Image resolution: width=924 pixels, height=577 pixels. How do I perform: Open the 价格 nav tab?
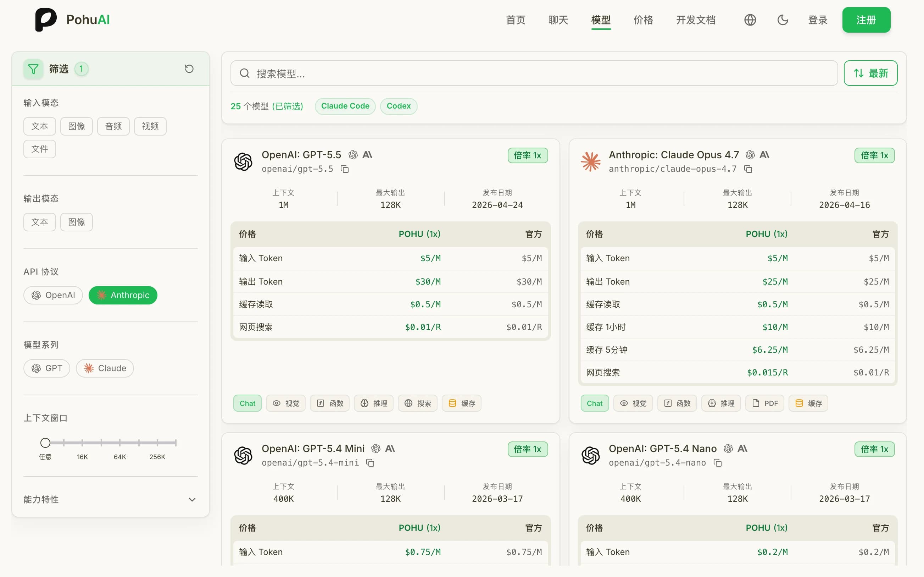[644, 20]
